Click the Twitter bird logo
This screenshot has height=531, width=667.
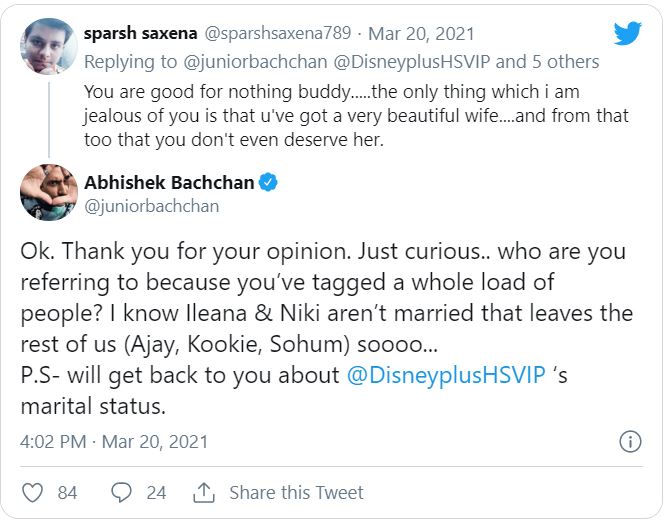(x=627, y=33)
